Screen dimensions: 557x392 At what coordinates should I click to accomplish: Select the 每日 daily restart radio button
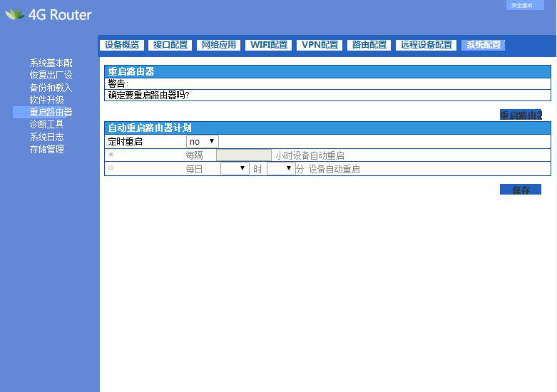point(111,168)
